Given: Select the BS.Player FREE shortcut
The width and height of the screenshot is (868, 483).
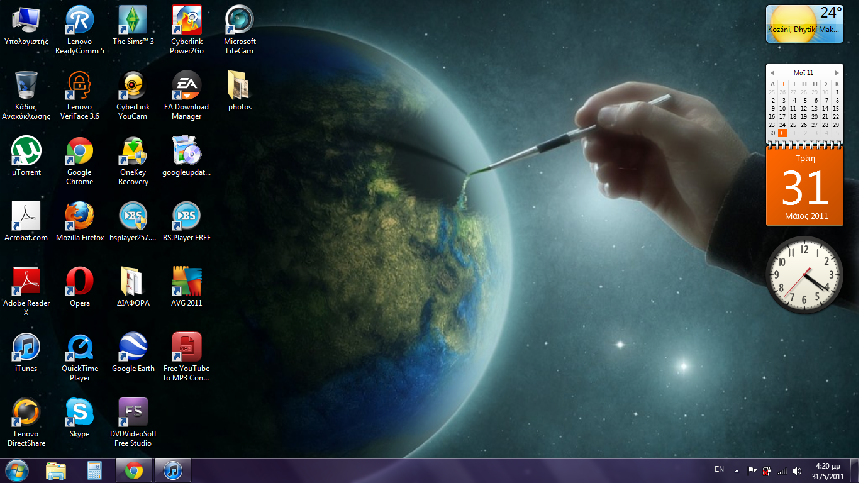Looking at the screenshot, I should point(187,222).
